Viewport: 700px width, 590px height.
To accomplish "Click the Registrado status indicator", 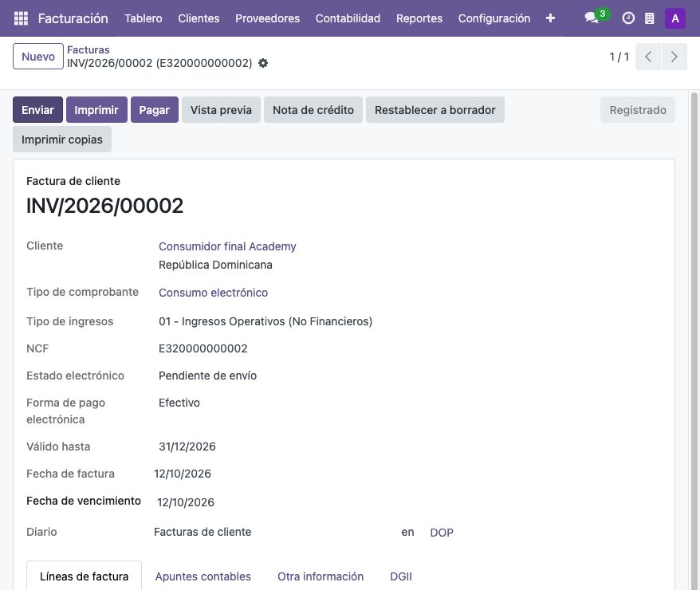I will (638, 110).
